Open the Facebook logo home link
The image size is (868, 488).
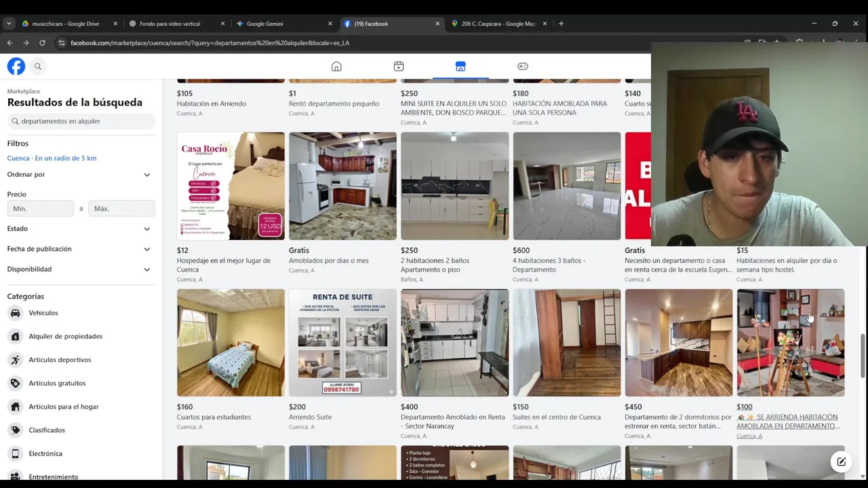[16, 66]
